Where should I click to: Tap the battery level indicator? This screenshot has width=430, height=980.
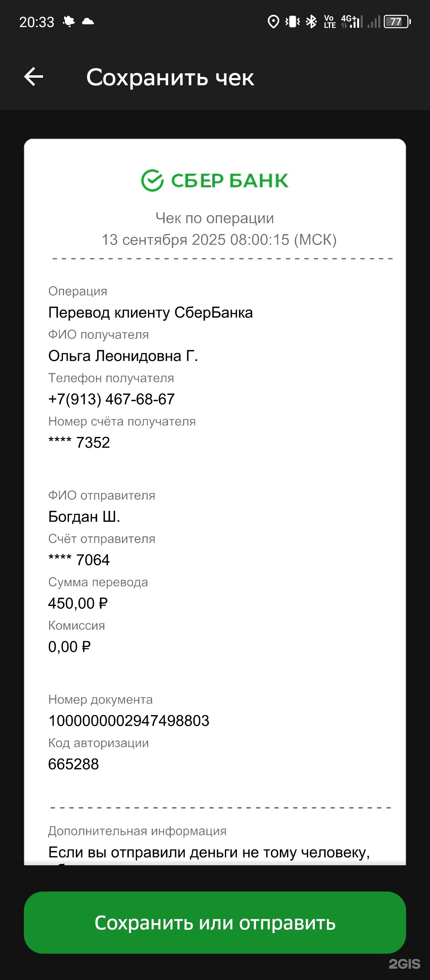click(x=397, y=22)
